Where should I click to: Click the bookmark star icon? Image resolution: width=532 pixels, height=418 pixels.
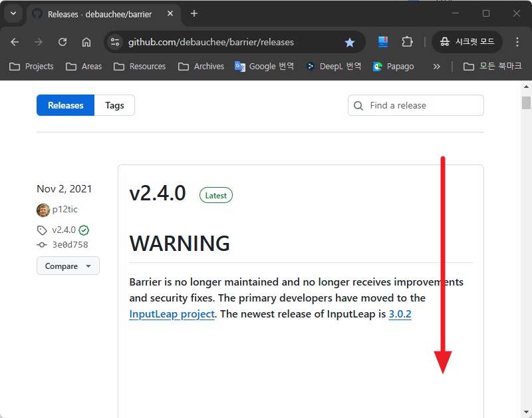[x=350, y=43]
